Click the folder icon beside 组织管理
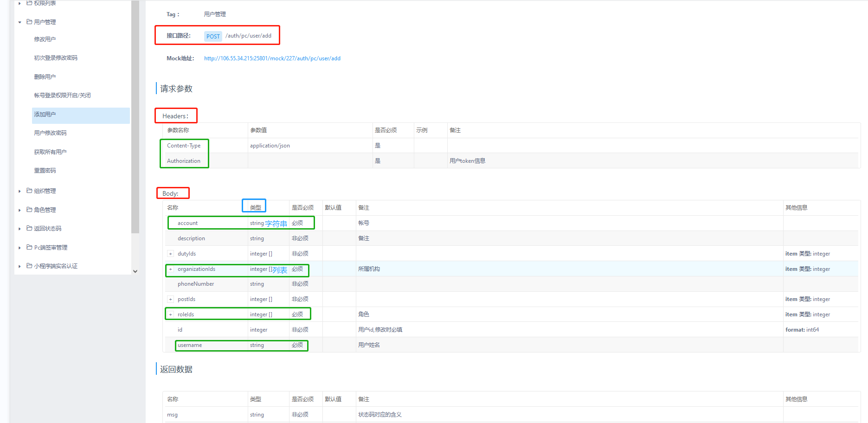The width and height of the screenshot is (868, 423). coord(29,191)
